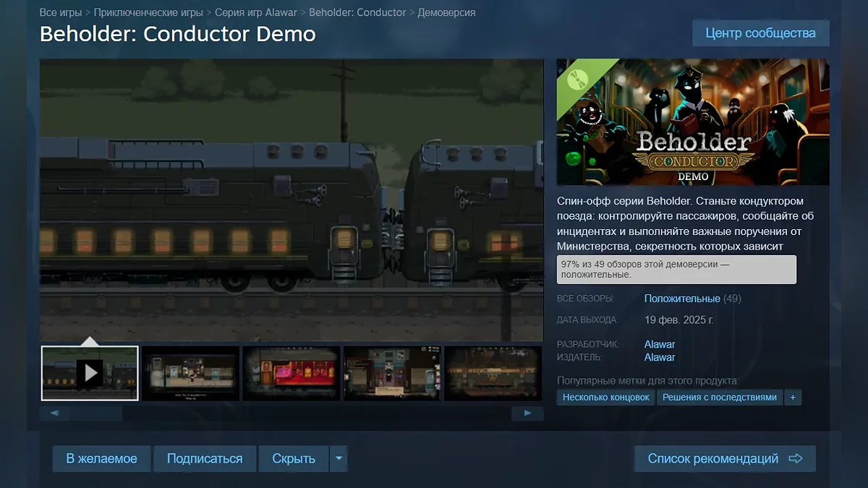Select the third screenshot with pink sofa

pos(292,373)
